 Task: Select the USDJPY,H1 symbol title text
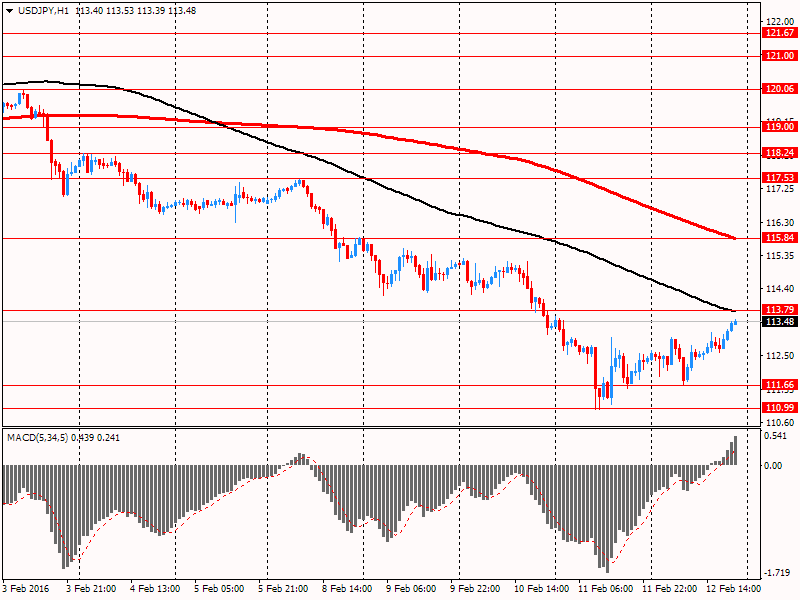point(43,11)
